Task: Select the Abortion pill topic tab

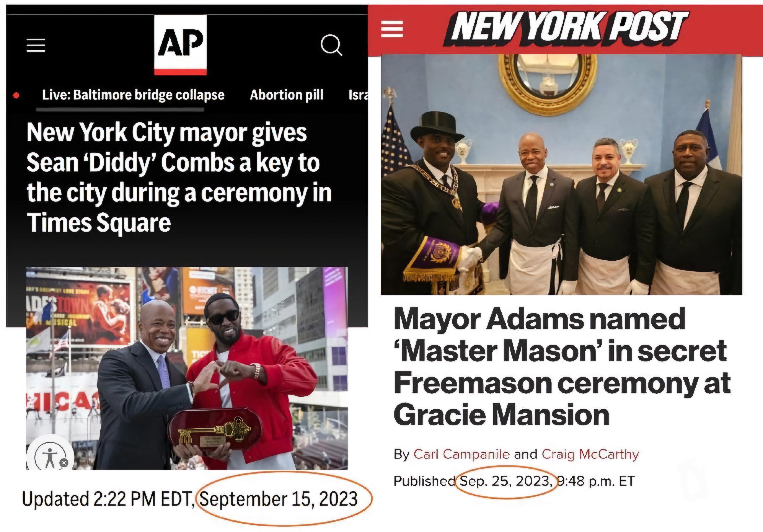Action: (x=286, y=95)
